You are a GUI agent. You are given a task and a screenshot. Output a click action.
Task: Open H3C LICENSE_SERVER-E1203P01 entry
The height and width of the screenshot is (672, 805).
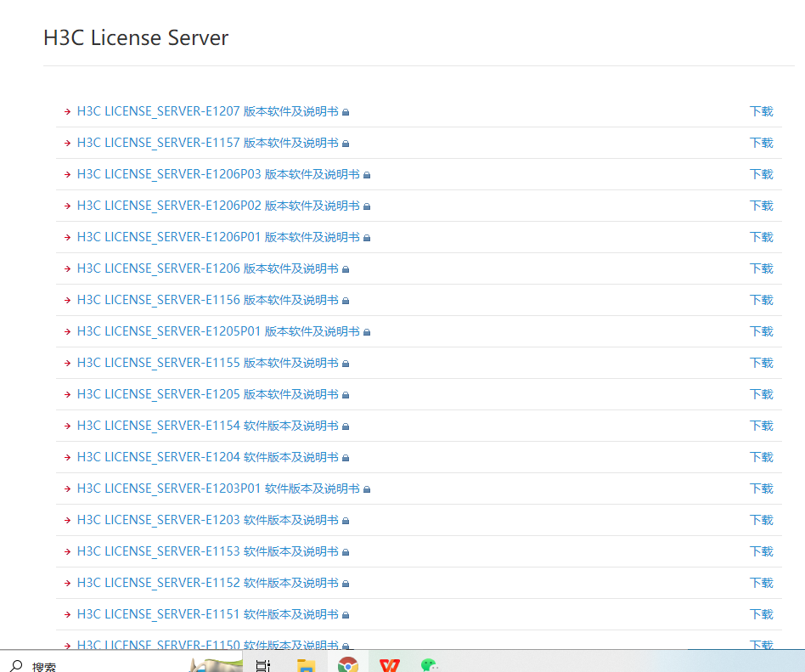[x=218, y=488]
